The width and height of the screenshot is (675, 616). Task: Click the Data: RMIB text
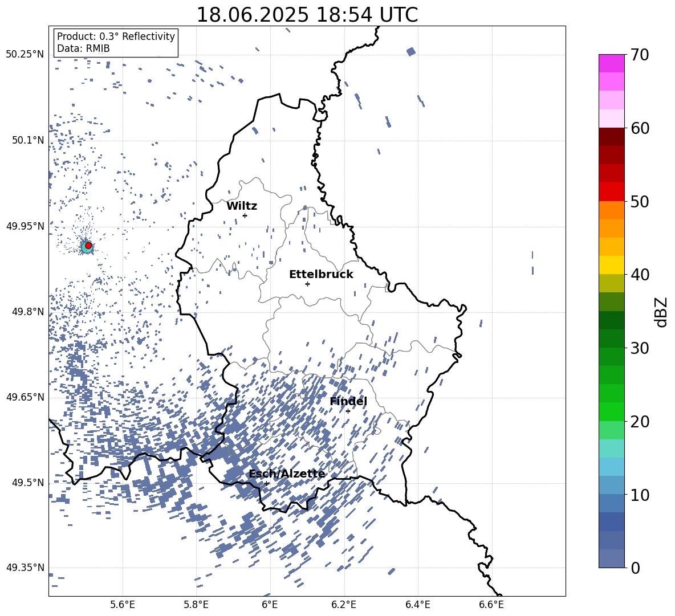tap(83, 48)
